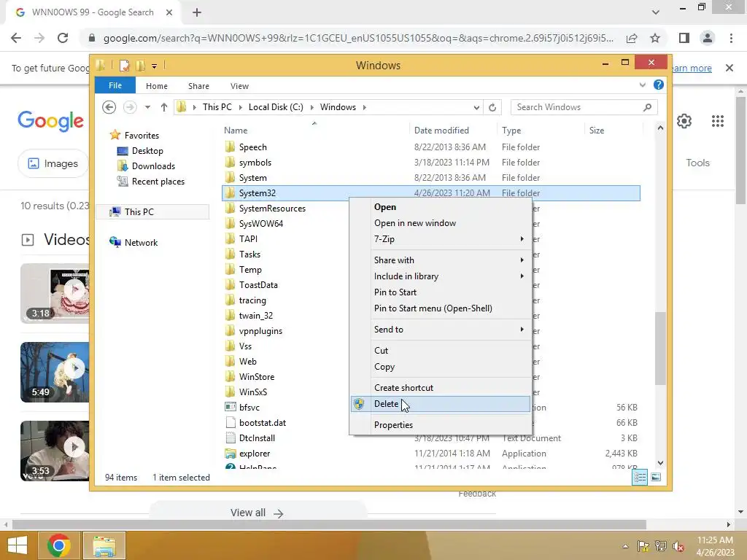
Task: Open recent locations dropdown arrow
Action: click(147, 107)
